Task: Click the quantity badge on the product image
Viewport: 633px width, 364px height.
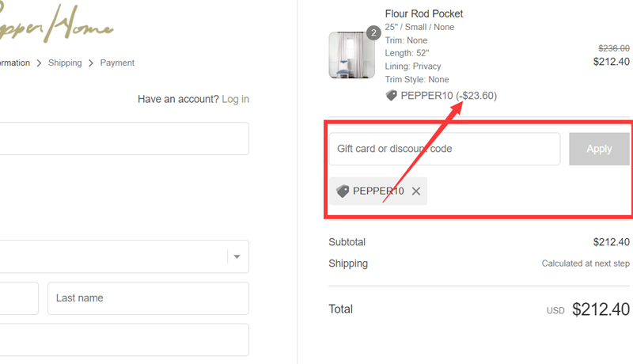Action: click(373, 33)
